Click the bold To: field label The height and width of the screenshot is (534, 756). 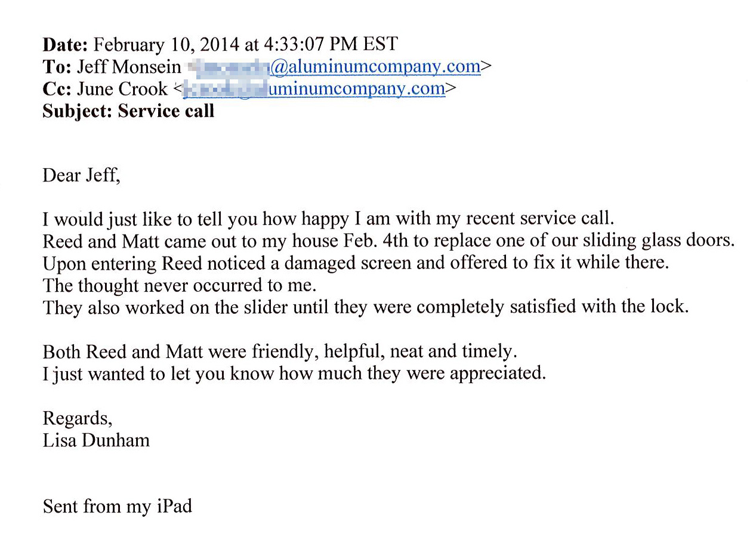tap(57, 67)
